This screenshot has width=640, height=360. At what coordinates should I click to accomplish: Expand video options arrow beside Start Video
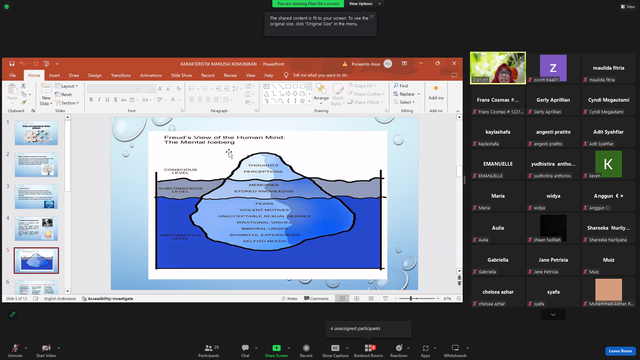(x=58, y=348)
